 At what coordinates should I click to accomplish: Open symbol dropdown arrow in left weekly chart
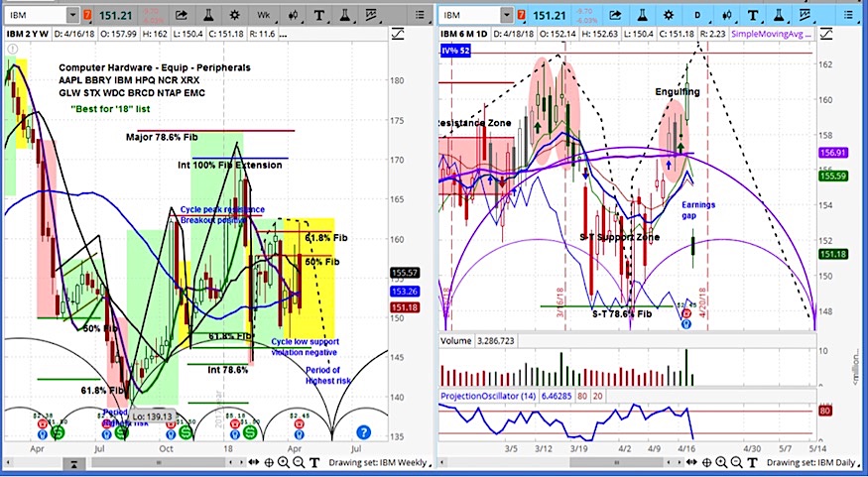[73, 15]
